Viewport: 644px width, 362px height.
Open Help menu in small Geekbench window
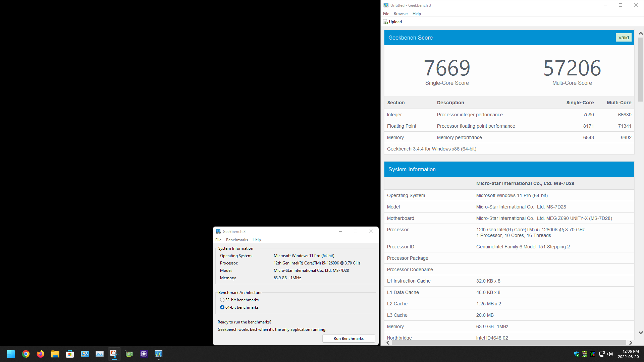coord(257,240)
